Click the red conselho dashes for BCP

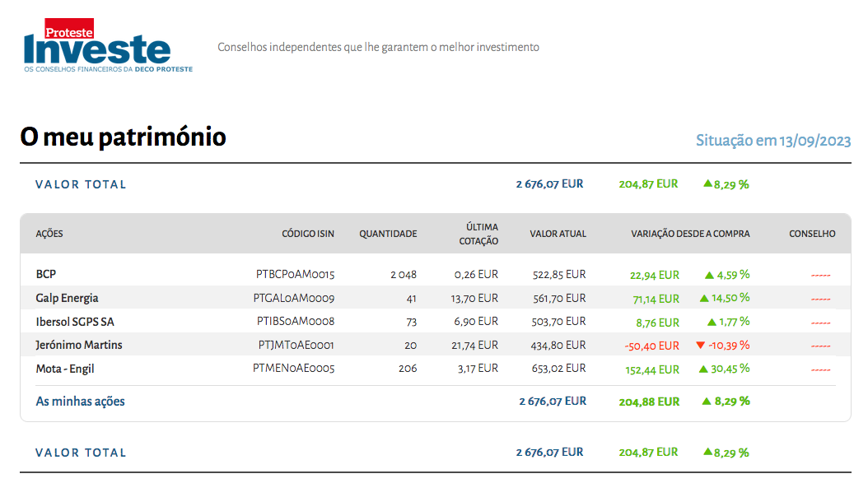click(x=820, y=275)
